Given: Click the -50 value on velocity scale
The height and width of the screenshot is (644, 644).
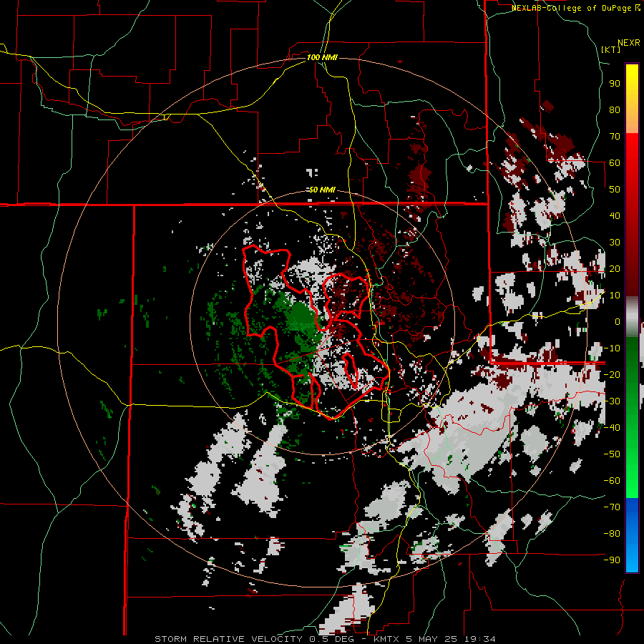Looking at the screenshot, I should tap(612, 454).
